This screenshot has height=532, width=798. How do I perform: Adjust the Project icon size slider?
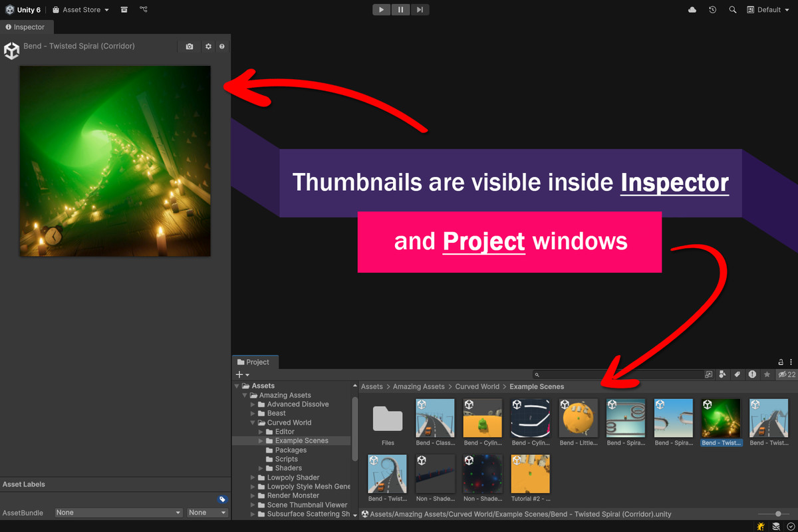[x=775, y=514]
